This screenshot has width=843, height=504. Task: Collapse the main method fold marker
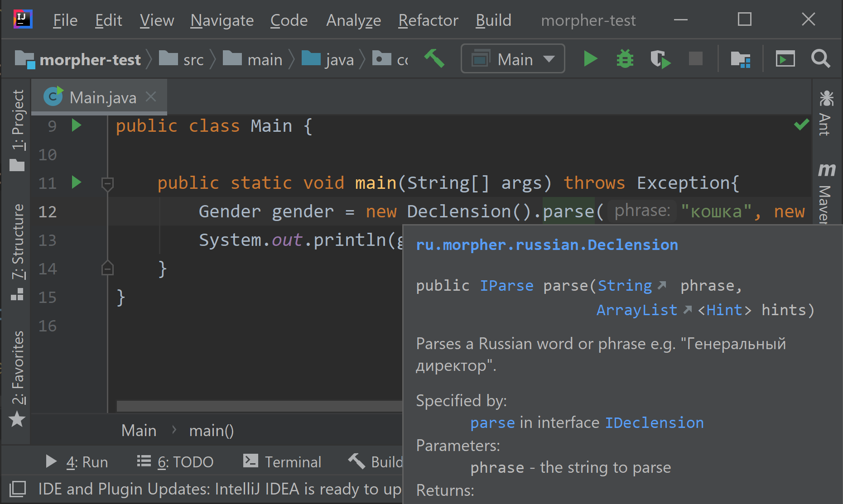[x=107, y=183]
